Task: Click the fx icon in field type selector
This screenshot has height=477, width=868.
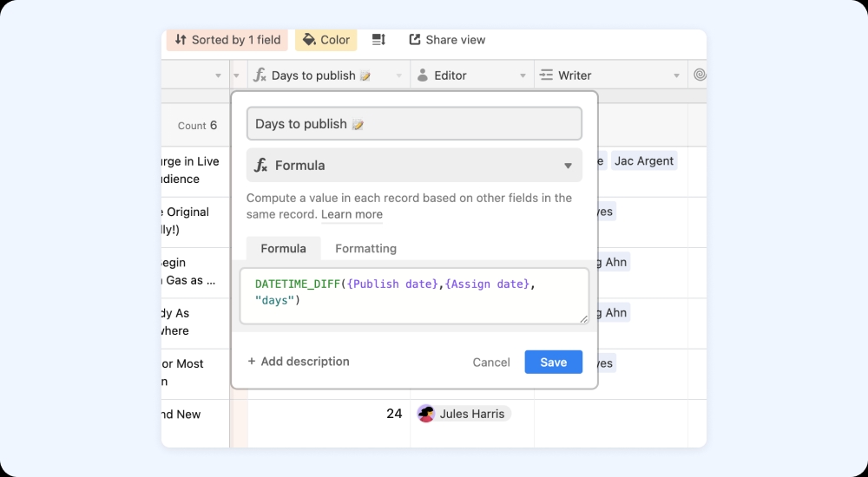Action: [x=260, y=165]
